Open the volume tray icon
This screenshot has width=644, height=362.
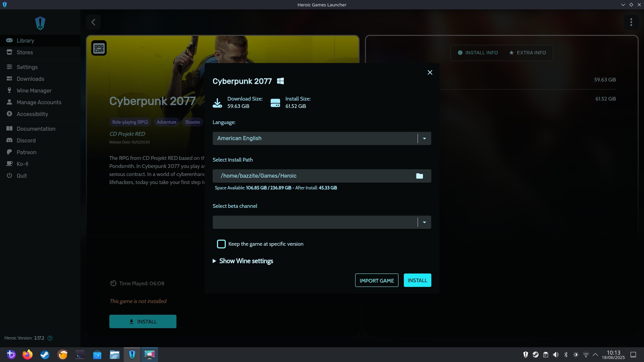coord(556,355)
